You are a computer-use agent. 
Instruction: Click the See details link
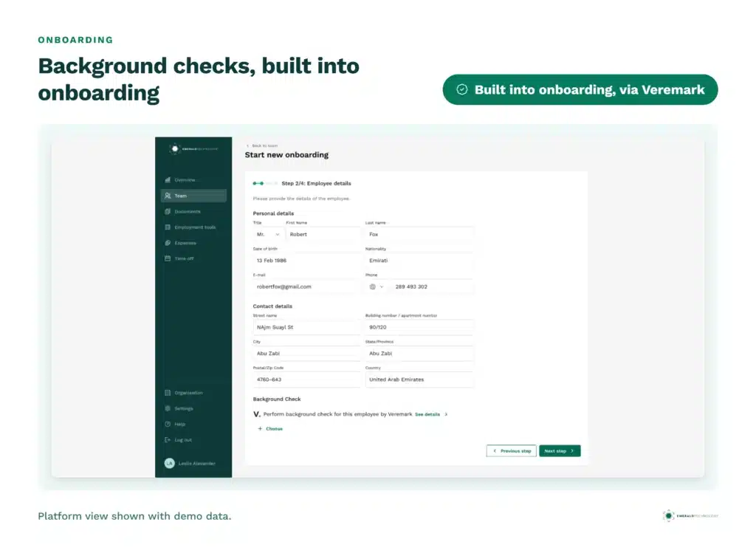pyautogui.click(x=427, y=414)
